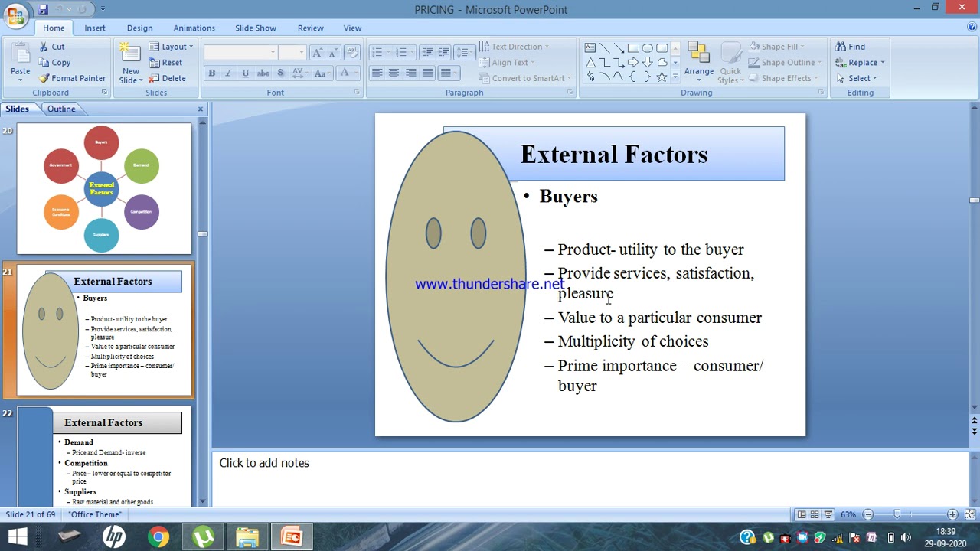Switch to the Slide Show tab

[x=256, y=28]
